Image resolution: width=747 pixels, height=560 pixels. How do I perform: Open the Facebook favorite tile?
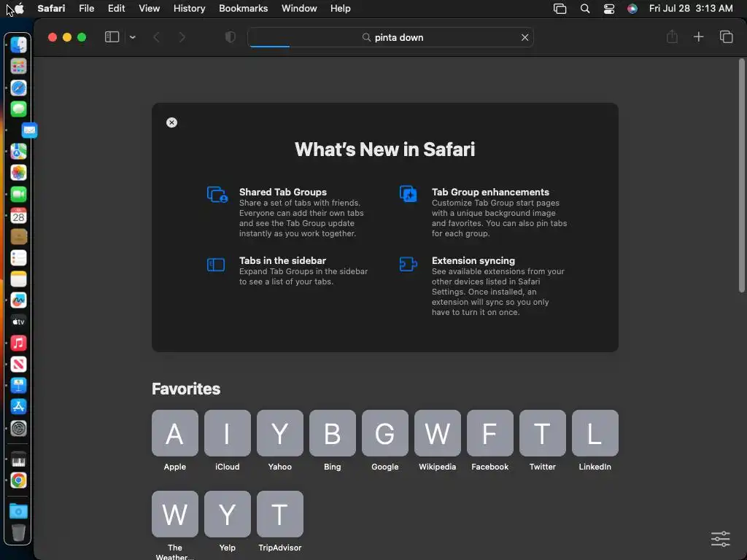click(489, 433)
